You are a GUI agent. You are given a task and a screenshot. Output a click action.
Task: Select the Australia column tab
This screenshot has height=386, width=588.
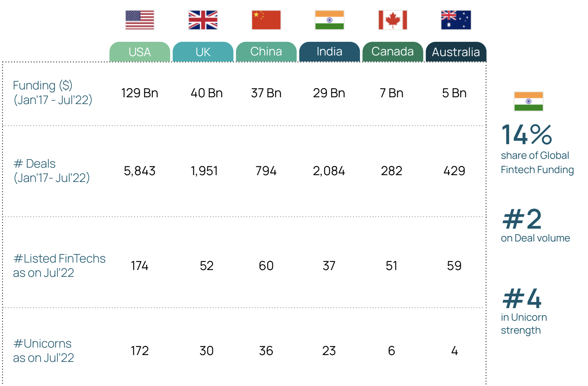click(x=456, y=52)
